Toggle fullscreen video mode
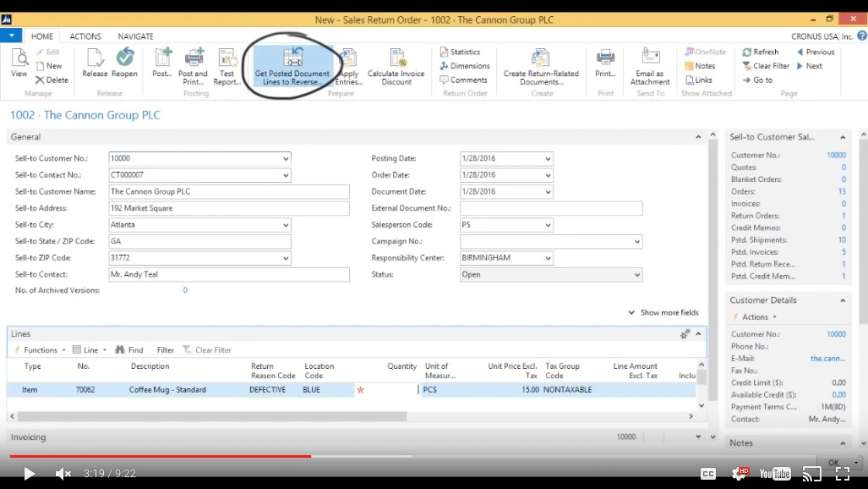This screenshot has width=868, height=489. 843,474
